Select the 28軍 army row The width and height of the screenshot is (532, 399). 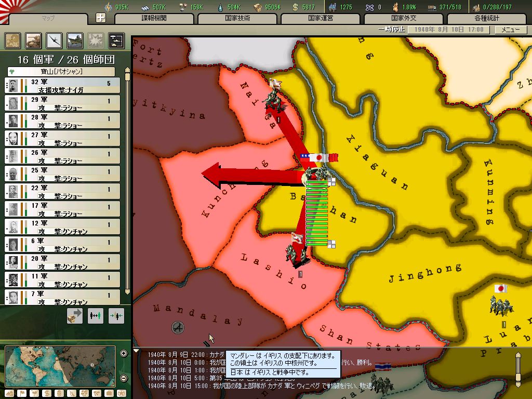[x=62, y=121]
